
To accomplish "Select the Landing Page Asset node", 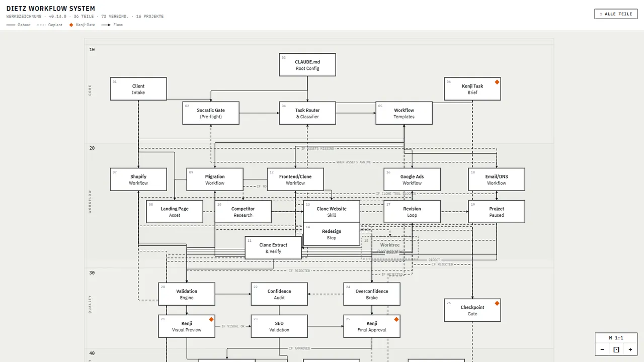I will coord(175,212).
